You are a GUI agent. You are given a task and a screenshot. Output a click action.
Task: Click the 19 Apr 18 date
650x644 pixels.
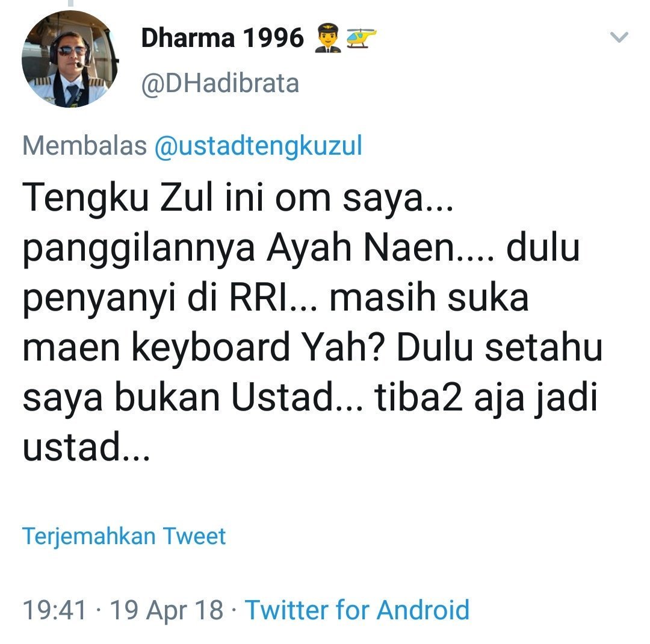(x=167, y=610)
